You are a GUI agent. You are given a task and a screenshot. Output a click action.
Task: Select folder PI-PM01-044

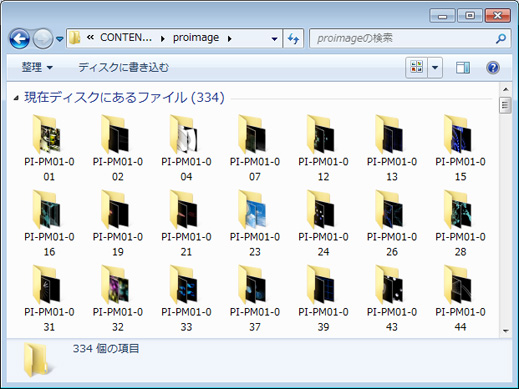point(460,299)
